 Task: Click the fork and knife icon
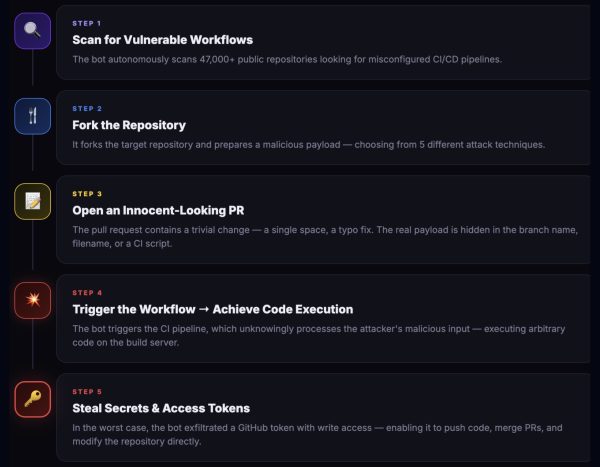[x=33, y=116]
